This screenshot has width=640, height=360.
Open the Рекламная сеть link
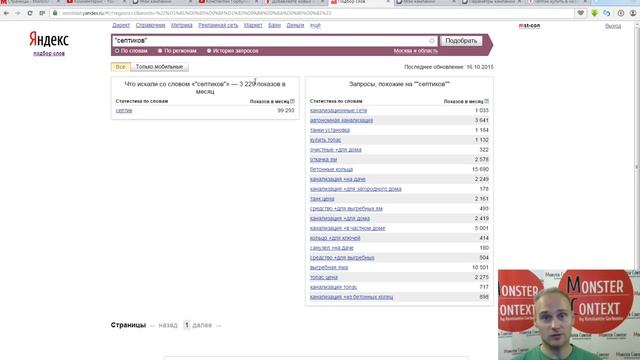pos(218,25)
